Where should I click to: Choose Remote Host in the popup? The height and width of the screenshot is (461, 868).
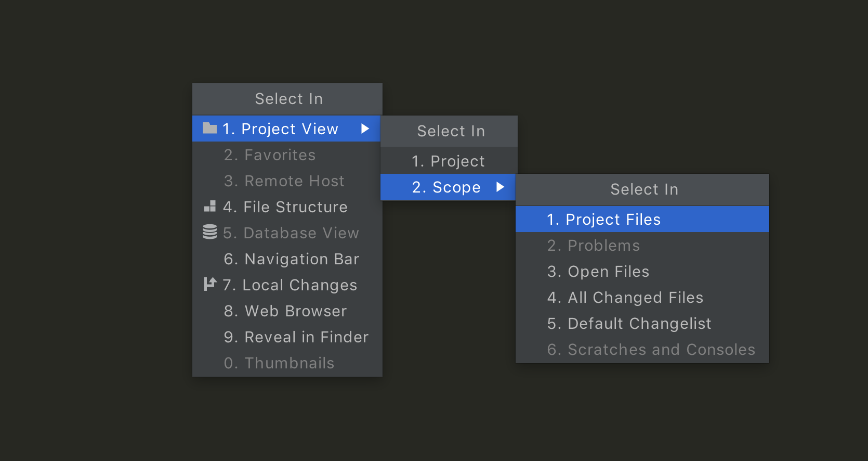284,181
